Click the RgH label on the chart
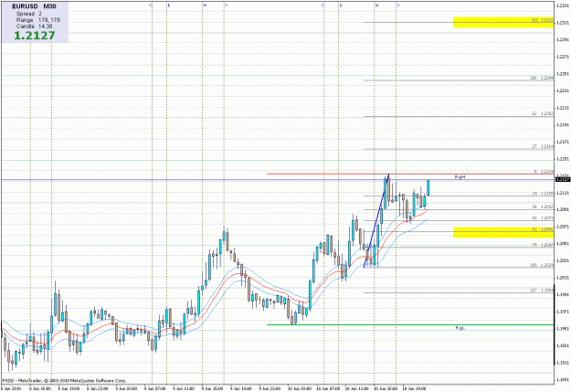This screenshot has width=571, height=392. pyautogui.click(x=460, y=177)
